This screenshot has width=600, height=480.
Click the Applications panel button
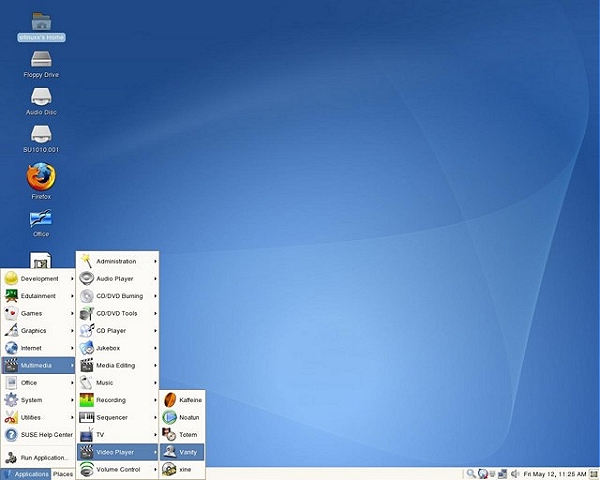[26, 474]
